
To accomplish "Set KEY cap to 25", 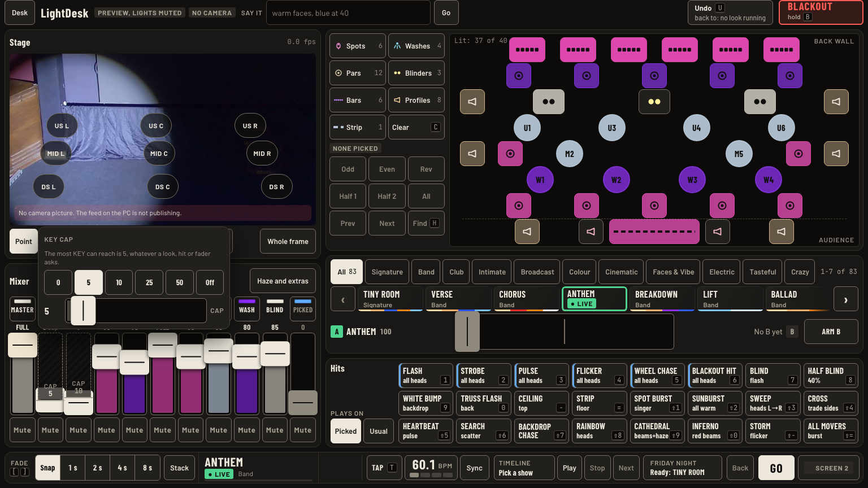I will pyautogui.click(x=149, y=282).
